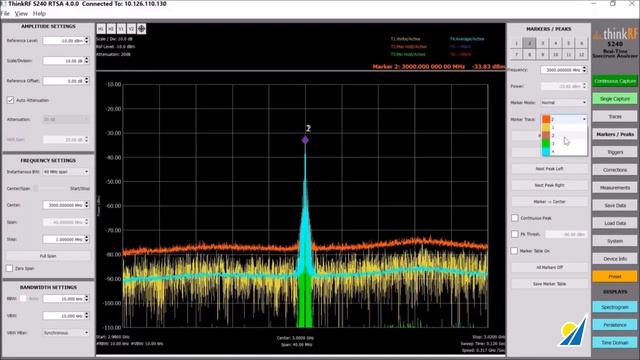This screenshot has height=360, width=640.
Task: Select marker number 6 button
Action: [582, 43]
